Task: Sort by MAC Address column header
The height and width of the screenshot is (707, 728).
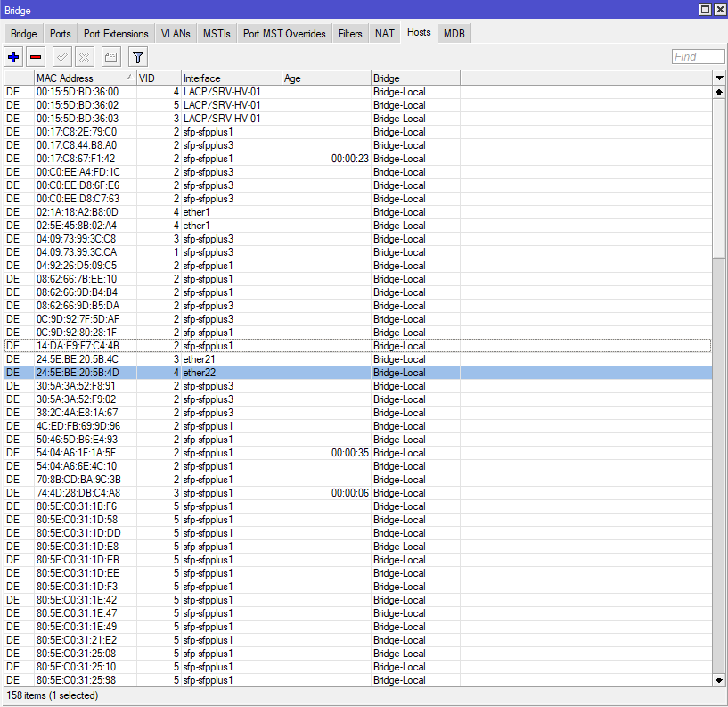Action: 85,78
